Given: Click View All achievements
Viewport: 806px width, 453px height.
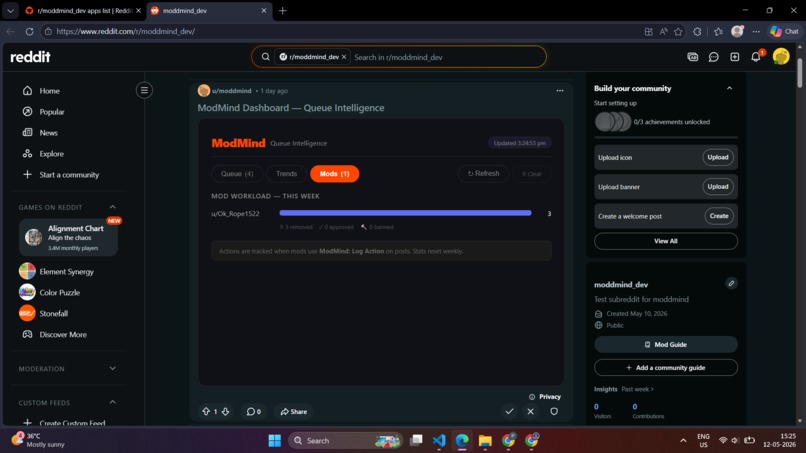Looking at the screenshot, I should pos(666,241).
